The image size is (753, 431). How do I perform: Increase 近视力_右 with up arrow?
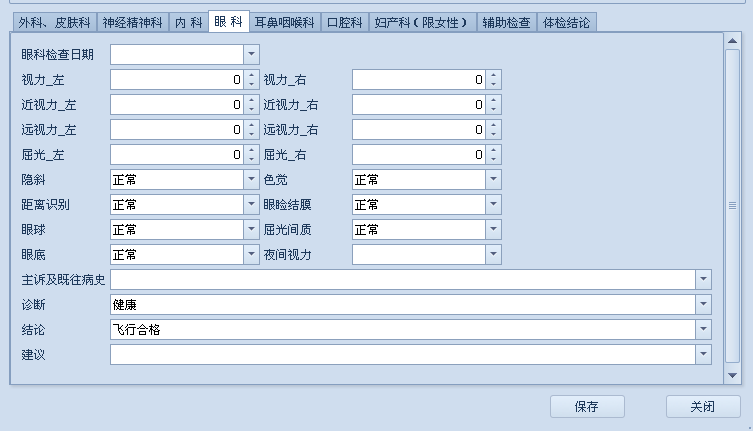pyautogui.click(x=493, y=100)
